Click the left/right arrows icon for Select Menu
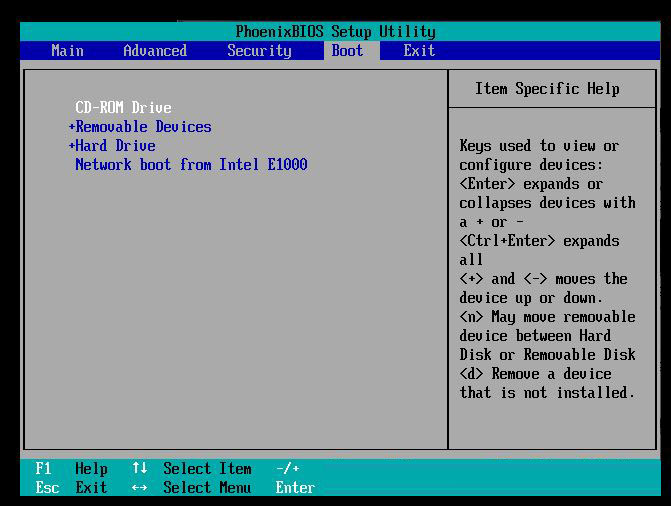671x506 pixels. [140, 488]
